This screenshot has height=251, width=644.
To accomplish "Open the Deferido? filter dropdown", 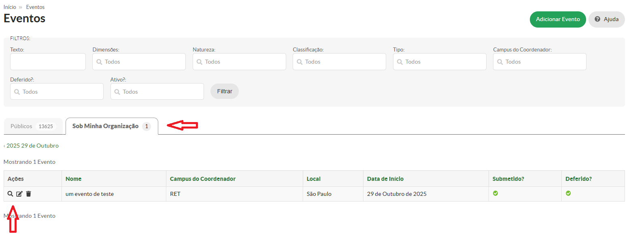I will [57, 92].
